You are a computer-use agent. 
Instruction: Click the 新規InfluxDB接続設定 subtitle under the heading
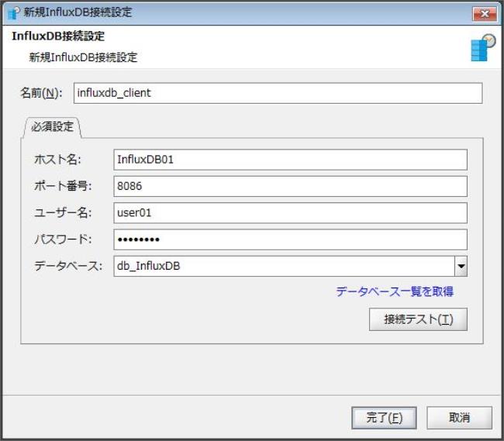(x=83, y=57)
